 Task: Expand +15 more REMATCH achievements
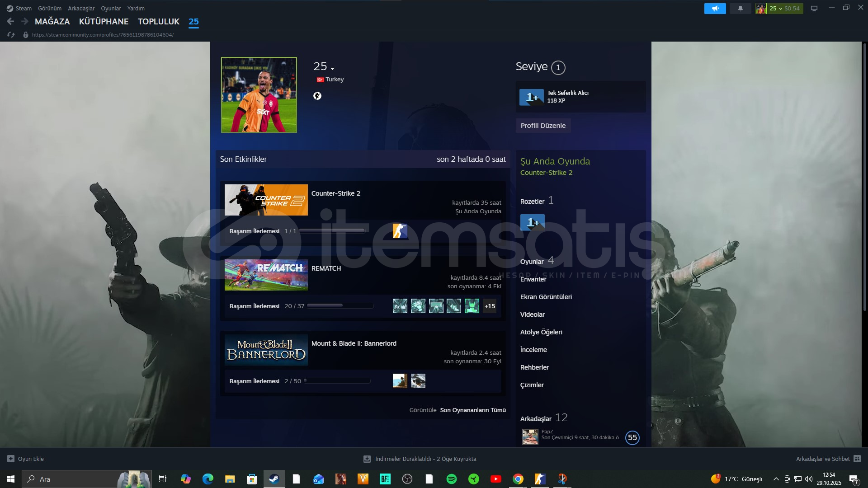[490, 306]
